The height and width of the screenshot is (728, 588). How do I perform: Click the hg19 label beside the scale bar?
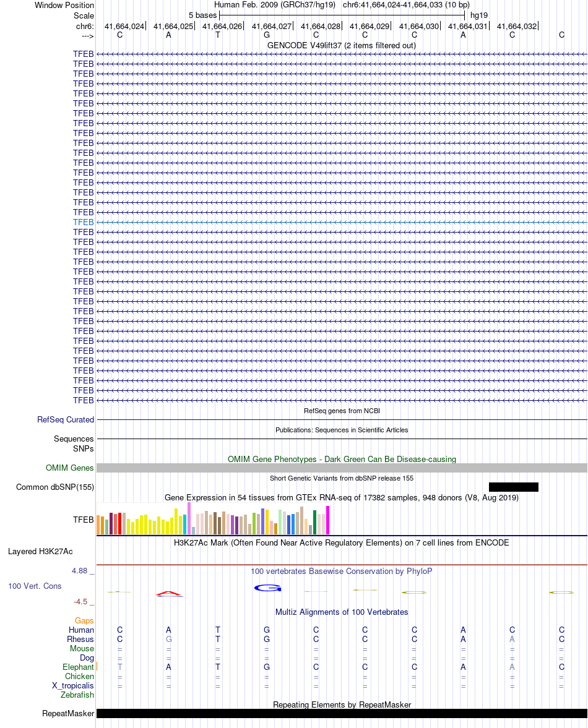479,15
